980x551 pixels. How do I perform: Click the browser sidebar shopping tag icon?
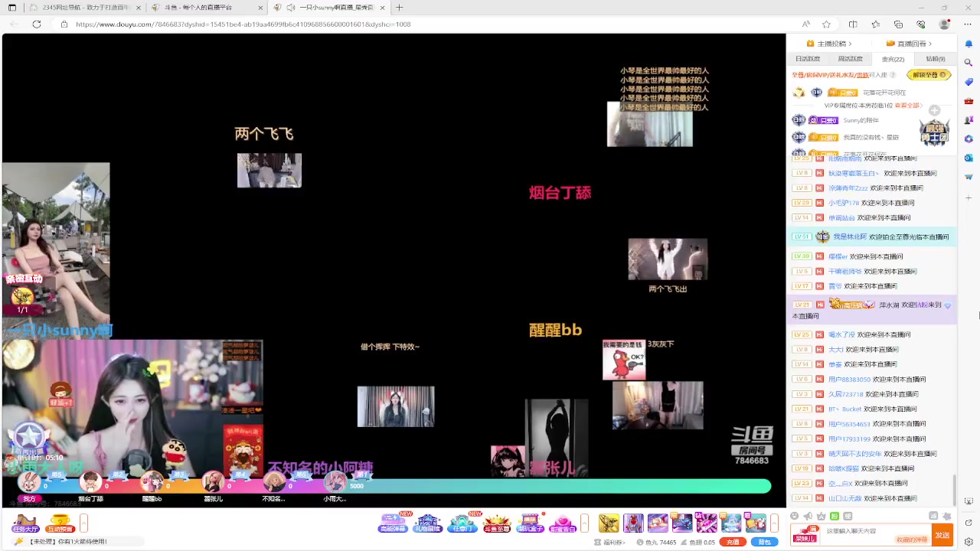pos(969,82)
